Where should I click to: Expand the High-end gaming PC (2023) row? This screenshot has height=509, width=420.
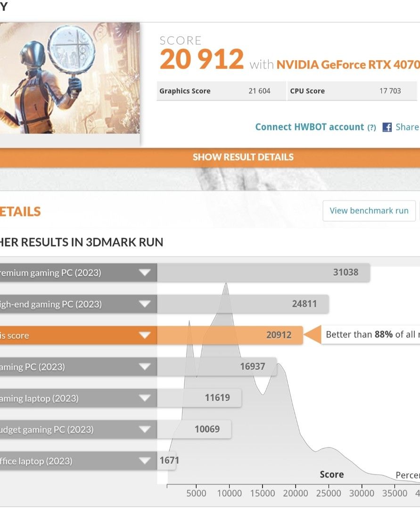coord(144,304)
